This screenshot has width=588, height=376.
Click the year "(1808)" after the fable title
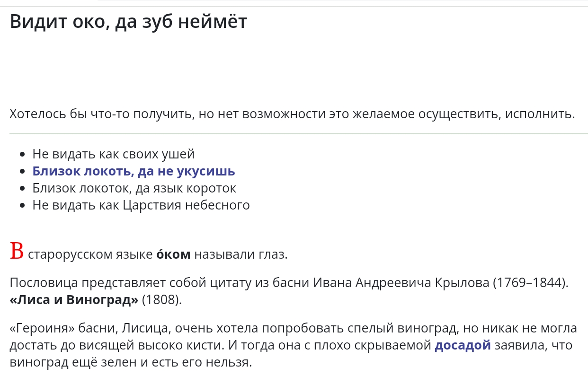(162, 300)
